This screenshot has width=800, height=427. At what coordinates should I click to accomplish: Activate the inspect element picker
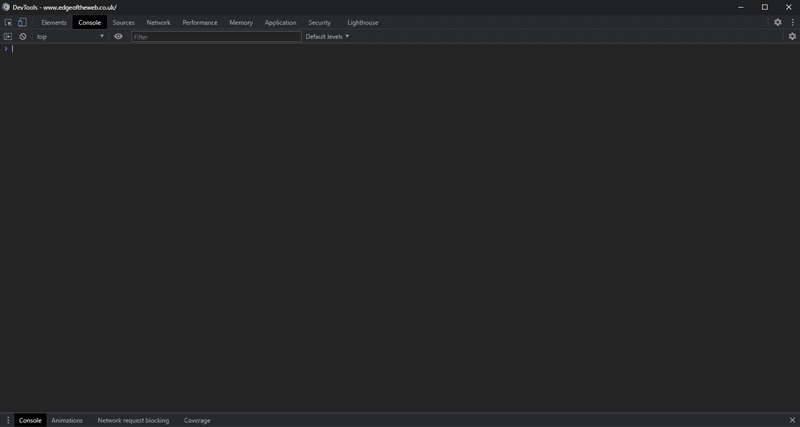coord(8,22)
